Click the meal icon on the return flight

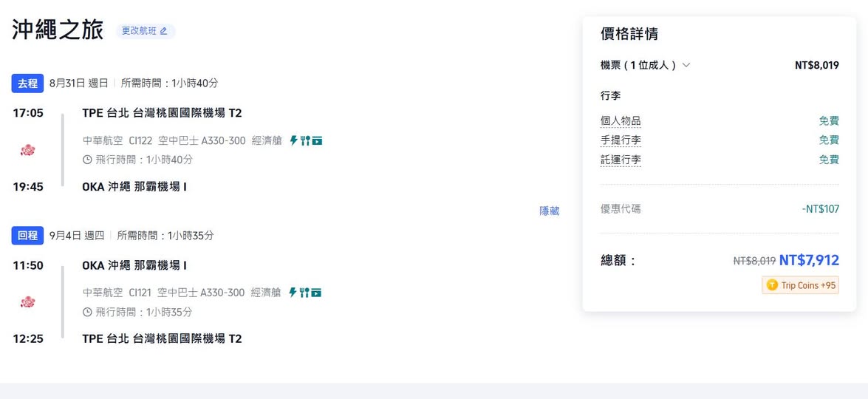pos(304,293)
